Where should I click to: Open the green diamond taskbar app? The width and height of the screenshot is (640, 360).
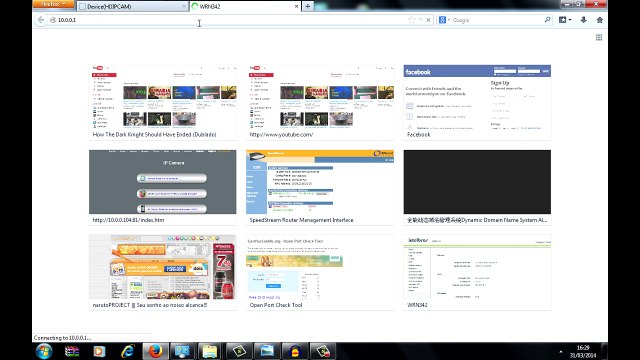[239, 351]
